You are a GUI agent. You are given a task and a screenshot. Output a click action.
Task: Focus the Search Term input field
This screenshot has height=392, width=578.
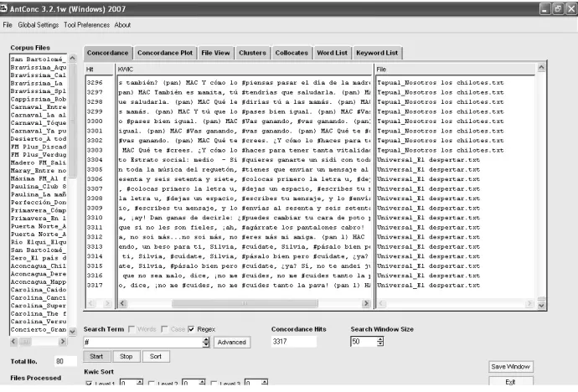[143, 343]
